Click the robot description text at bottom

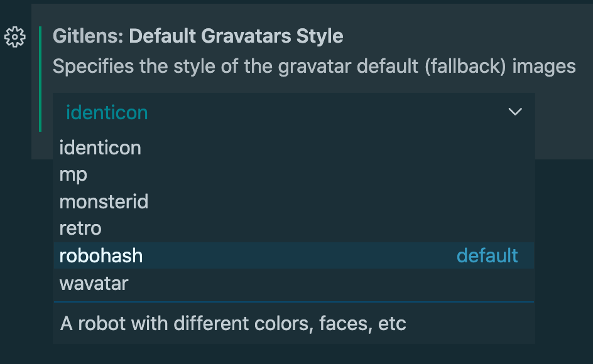[x=232, y=323]
